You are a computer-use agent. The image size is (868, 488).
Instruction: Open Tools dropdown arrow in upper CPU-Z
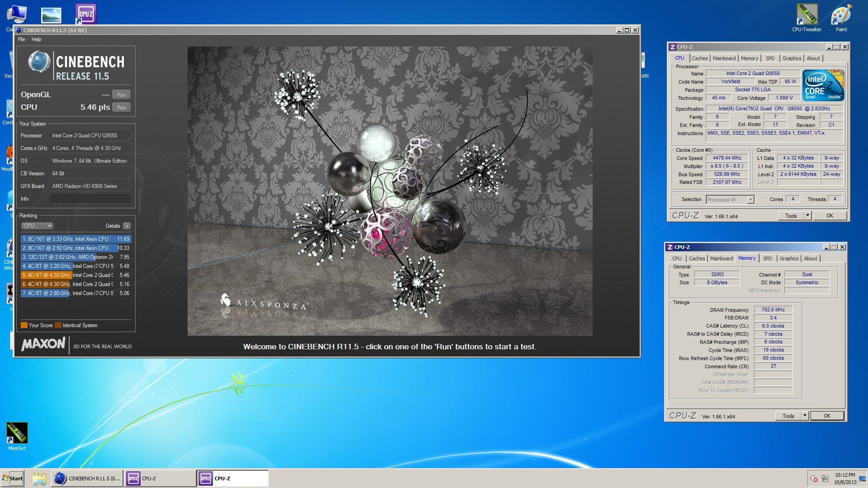(807, 216)
